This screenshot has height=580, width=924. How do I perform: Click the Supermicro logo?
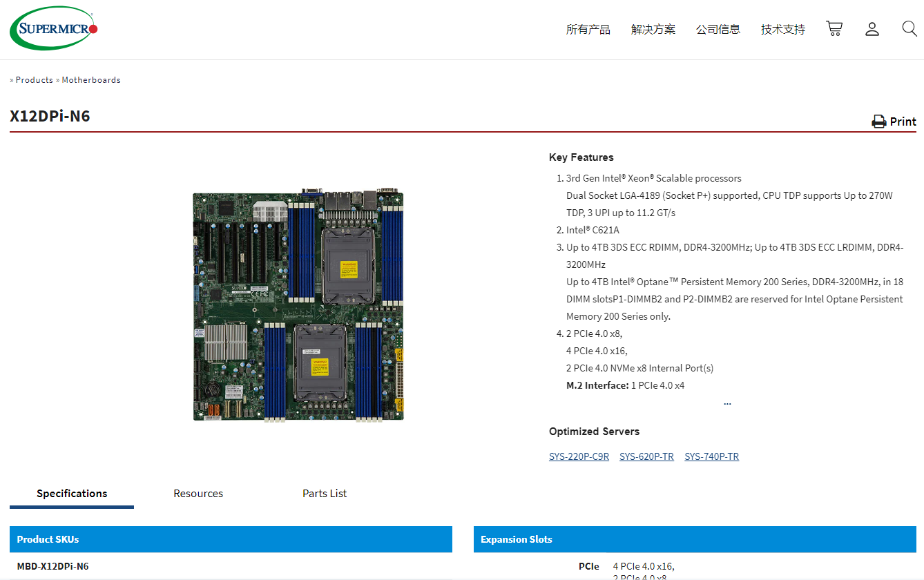[x=53, y=28]
